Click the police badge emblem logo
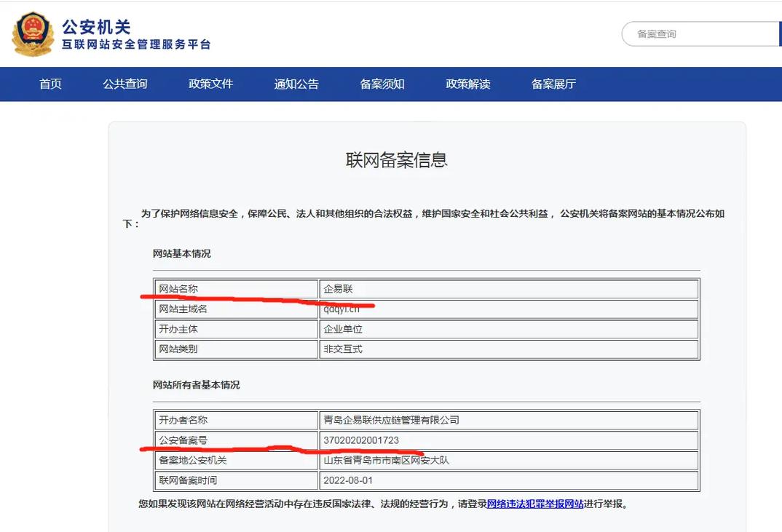The width and height of the screenshot is (782, 532). [33, 34]
